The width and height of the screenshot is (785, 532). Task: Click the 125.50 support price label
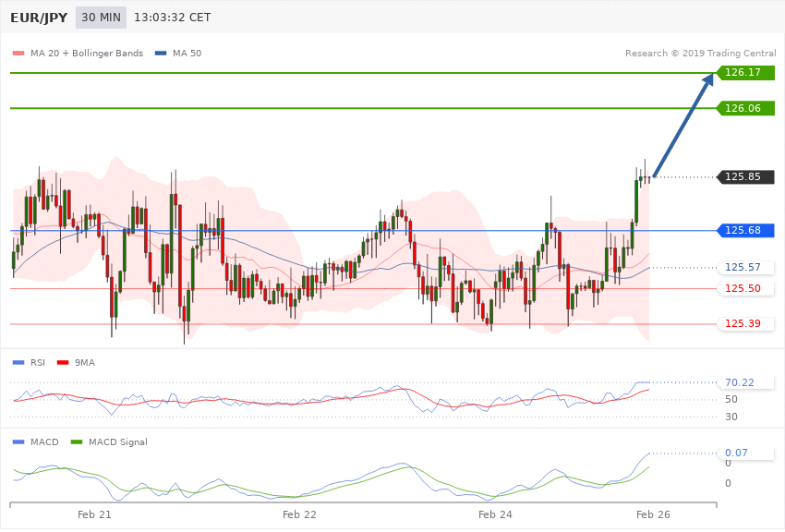pyautogui.click(x=745, y=288)
